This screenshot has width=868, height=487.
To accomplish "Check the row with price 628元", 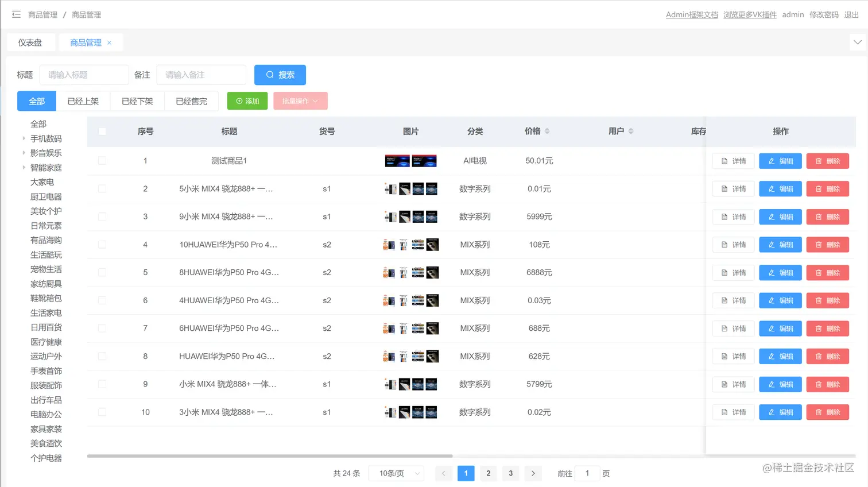I will click(102, 356).
